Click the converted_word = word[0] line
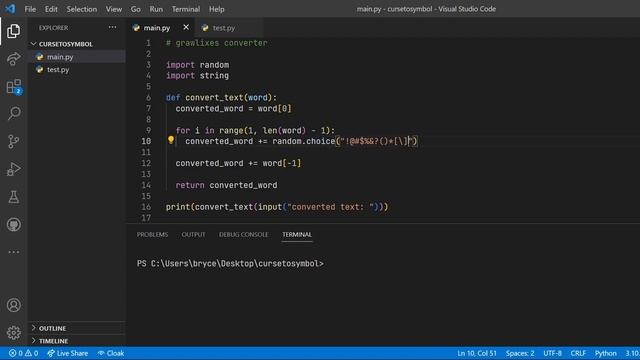 (x=233, y=109)
